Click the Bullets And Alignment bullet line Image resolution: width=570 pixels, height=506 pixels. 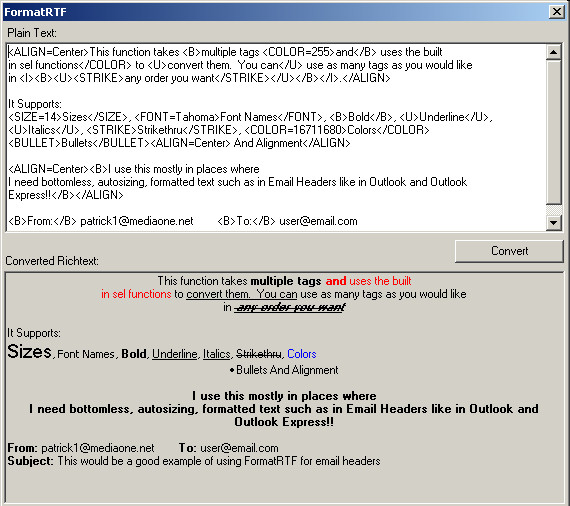pos(284,370)
